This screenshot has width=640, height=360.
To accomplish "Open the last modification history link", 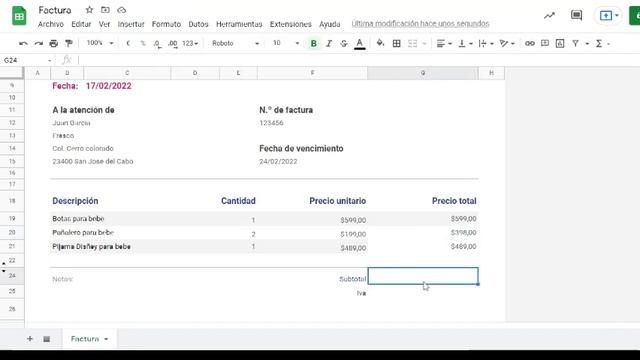I will [420, 24].
